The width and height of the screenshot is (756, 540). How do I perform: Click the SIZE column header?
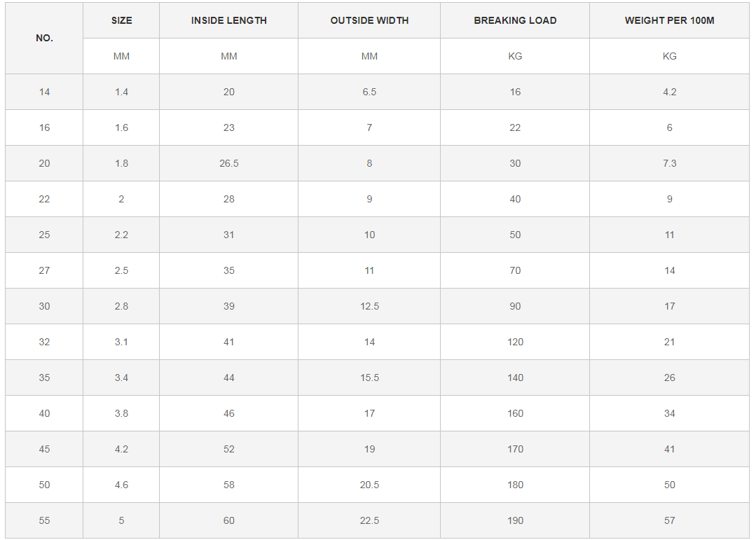tap(121, 20)
